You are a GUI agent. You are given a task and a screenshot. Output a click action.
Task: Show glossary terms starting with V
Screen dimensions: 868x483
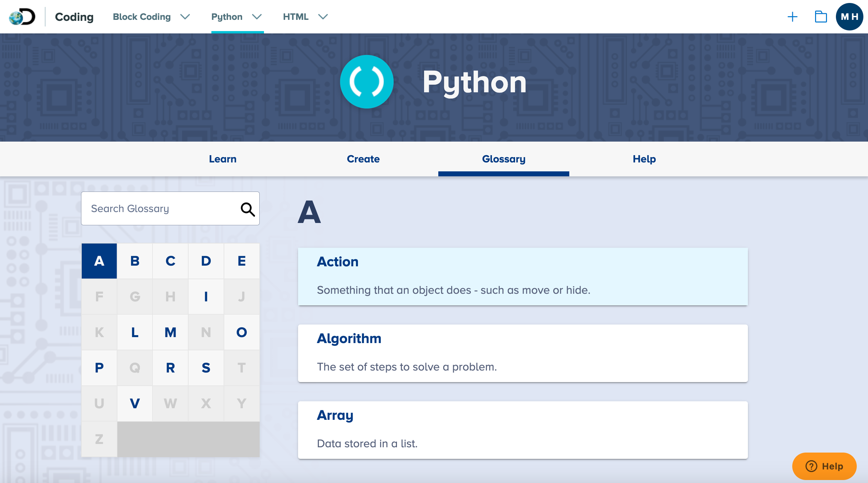point(135,404)
